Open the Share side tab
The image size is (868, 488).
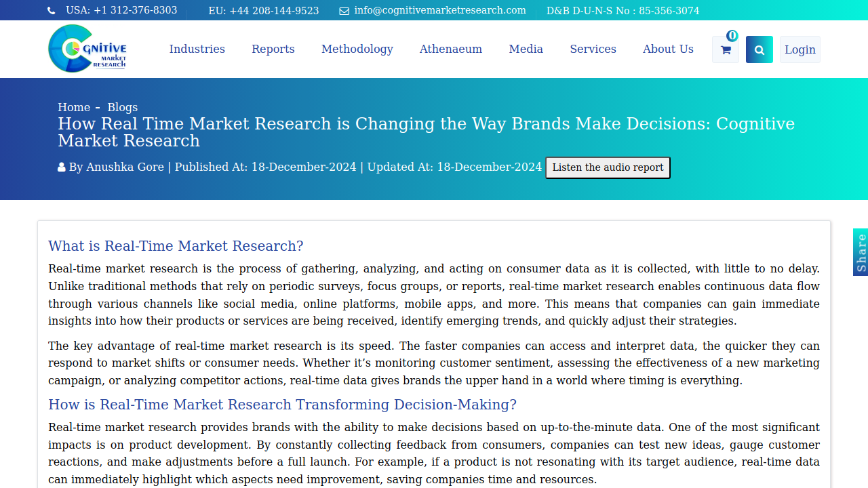click(861, 252)
